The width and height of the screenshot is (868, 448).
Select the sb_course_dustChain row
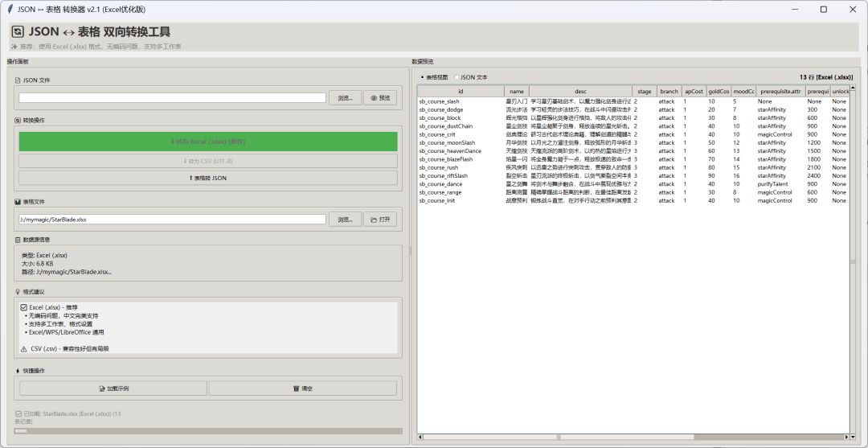tap(633, 126)
